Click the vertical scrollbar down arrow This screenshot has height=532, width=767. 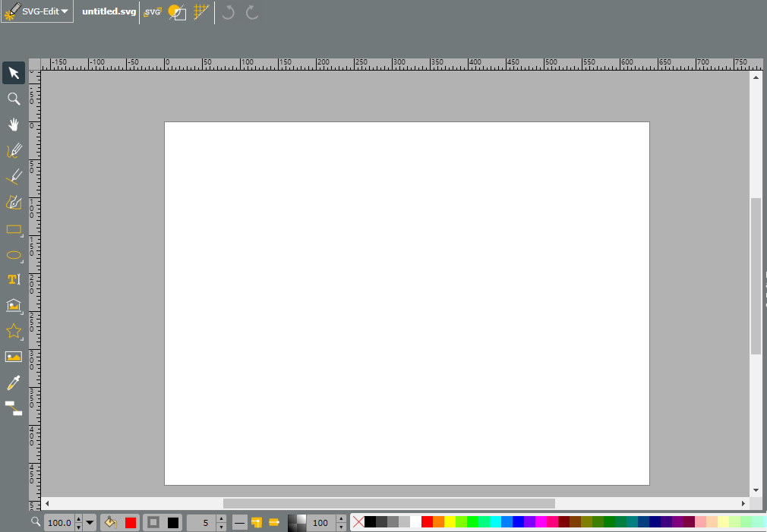tap(756, 490)
